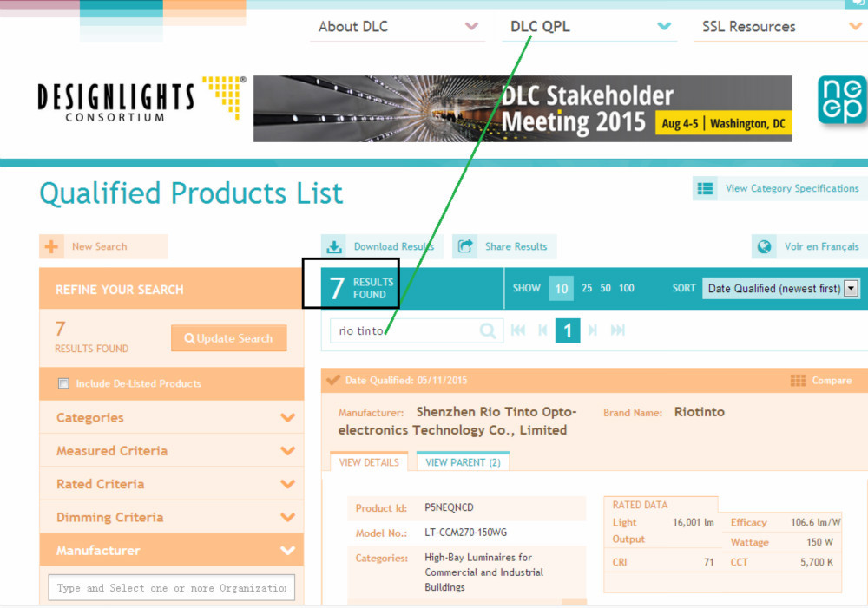Expand the Rated Criteria filter section
The height and width of the screenshot is (608, 868).
[172, 484]
